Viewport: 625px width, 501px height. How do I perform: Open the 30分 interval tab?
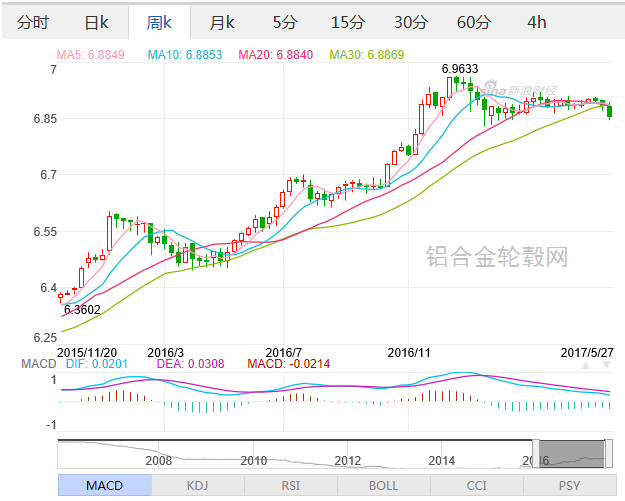tap(411, 22)
